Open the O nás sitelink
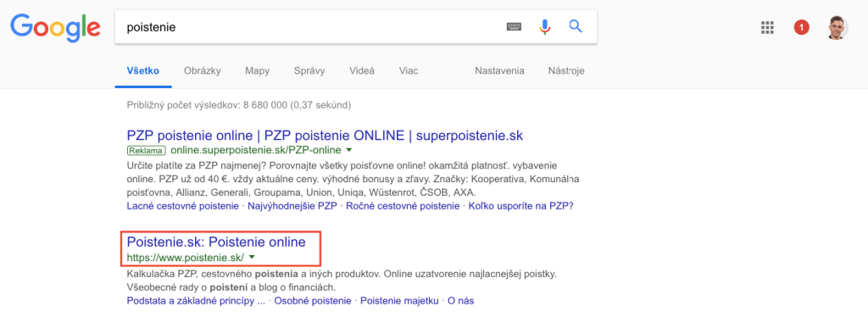Image resolution: width=868 pixels, height=323 pixels. (460, 302)
